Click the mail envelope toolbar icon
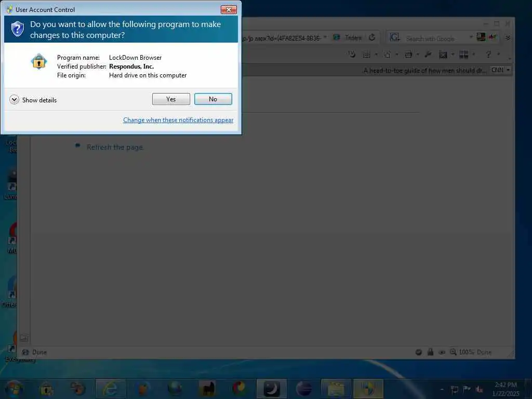 click(x=443, y=54)
